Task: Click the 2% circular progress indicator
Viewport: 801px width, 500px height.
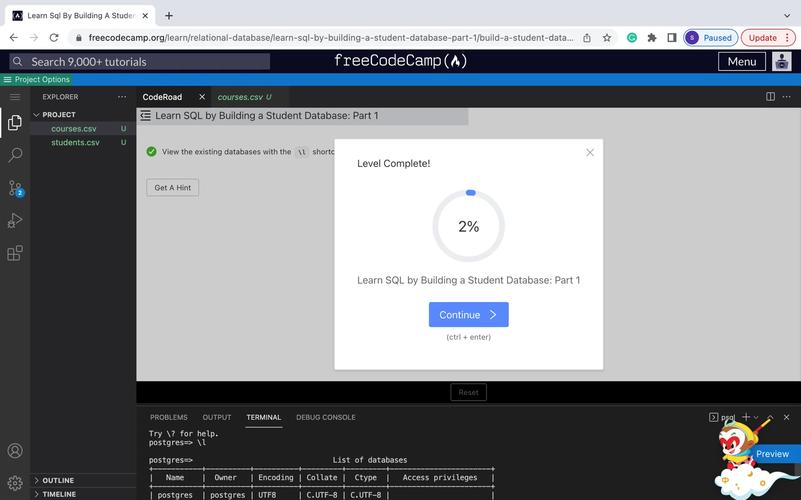Action: coord(468,226)
